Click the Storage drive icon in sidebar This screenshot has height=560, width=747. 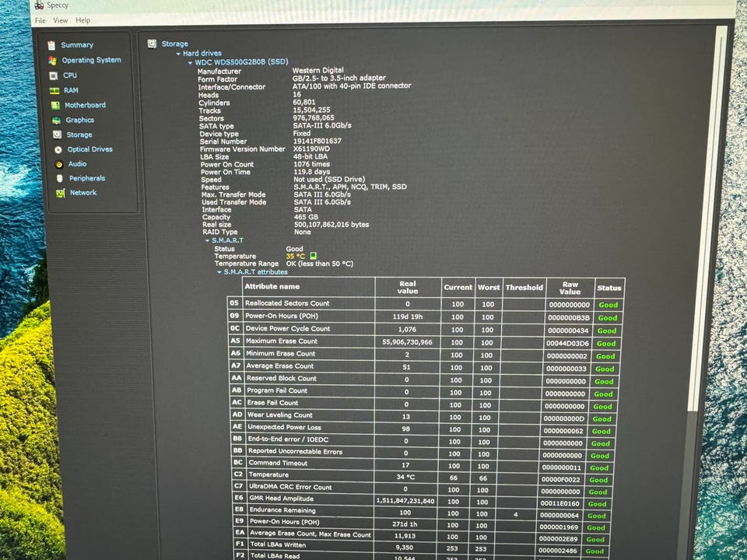pos(57,135)
